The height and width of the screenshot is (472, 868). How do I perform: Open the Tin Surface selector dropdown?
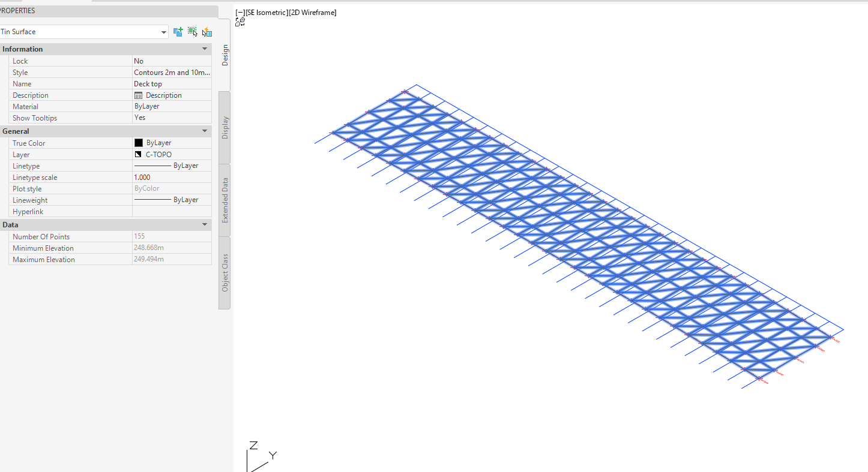tap(163, 32)
